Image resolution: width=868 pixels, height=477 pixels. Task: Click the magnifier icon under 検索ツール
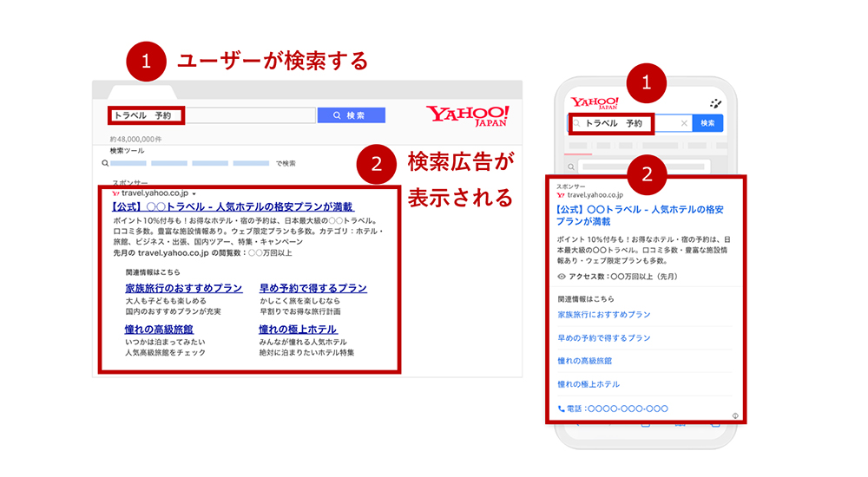pos(105,163)
